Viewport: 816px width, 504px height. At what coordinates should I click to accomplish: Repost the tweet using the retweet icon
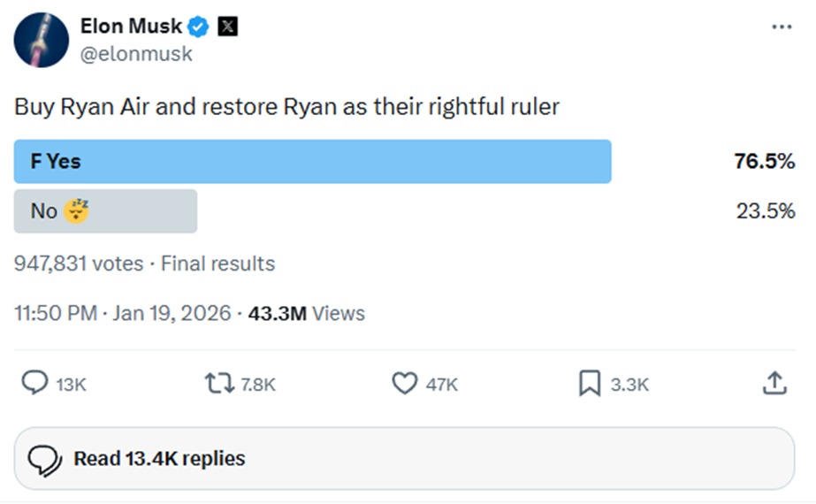(219, 383)
